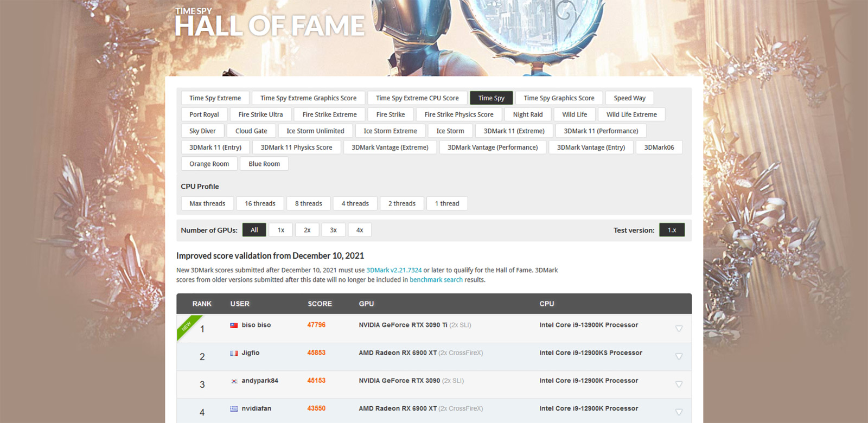Switch to Ice Storm Extreme benchmark
This screenshot has height=423, width=868.
390,131
